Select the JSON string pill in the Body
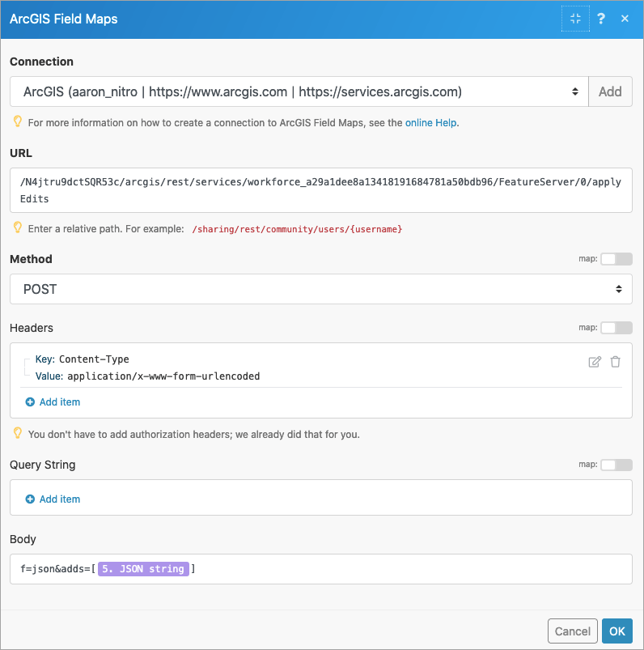Screen dimensions: 644x650 pyautogui.click(x=142, y=568)
